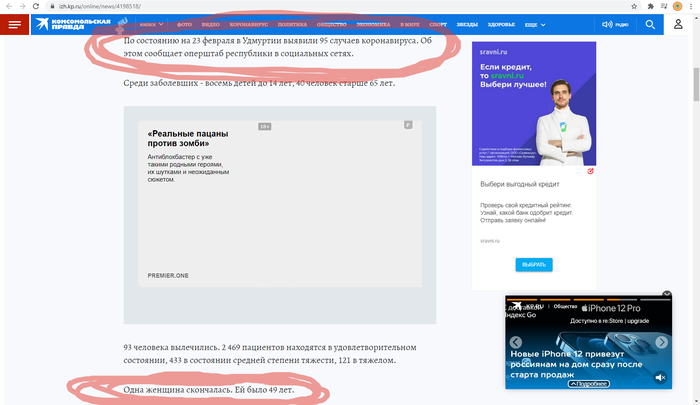This screenshot has height=405, width=700.
Task: Click the iPhone 12 news headline in widget
Action: tap(576, 364)
